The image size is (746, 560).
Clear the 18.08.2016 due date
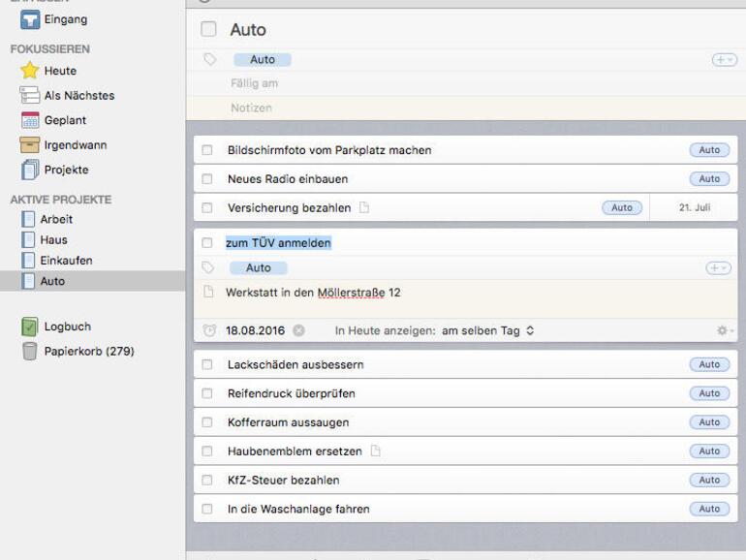click(298, 330)
